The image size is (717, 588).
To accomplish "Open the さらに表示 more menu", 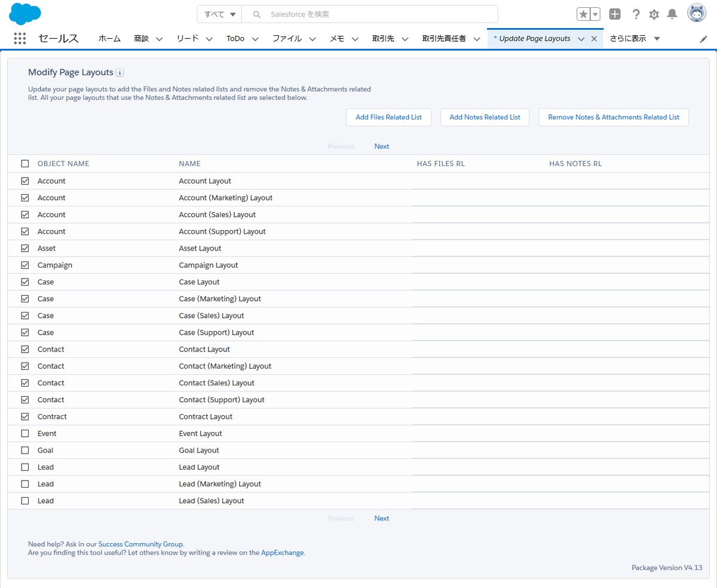I will point(635,38).
